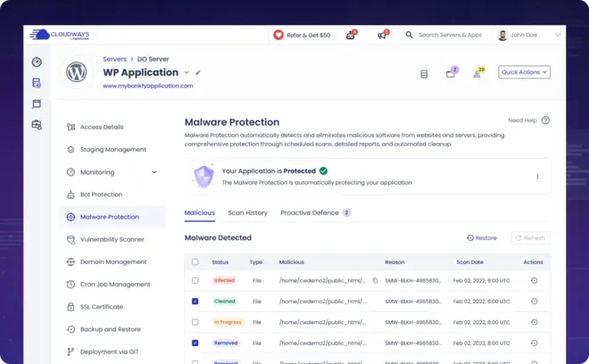The image size is (589, 364).
Task: Click the Cleaned status badge
Action: pos(224,302)
